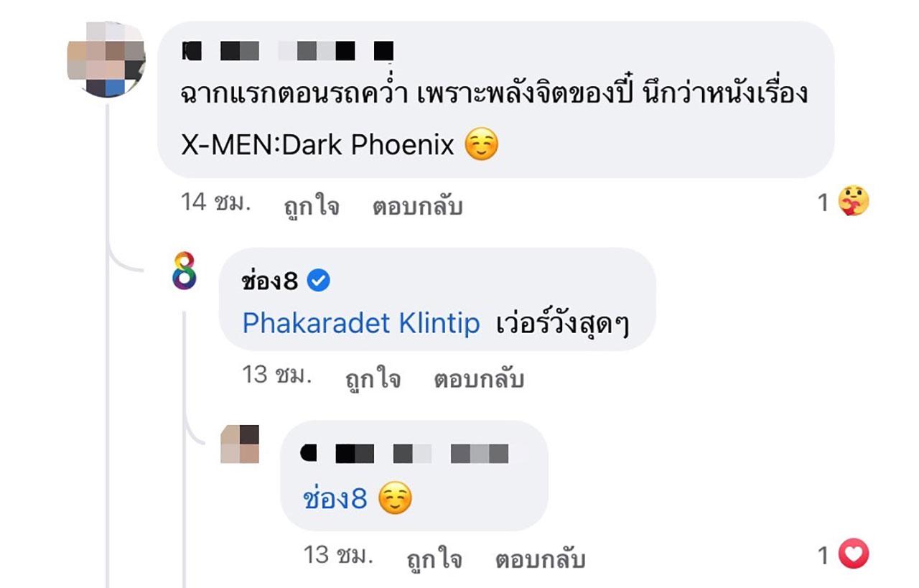The image size is (919, 588).
Task: Open the care reaction emoji on first comment
Action: (x=854, y=202)
